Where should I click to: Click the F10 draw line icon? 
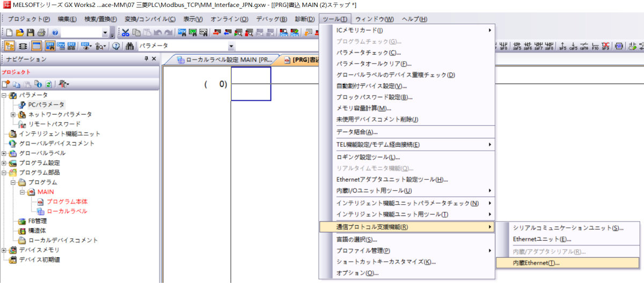[595, 46]
